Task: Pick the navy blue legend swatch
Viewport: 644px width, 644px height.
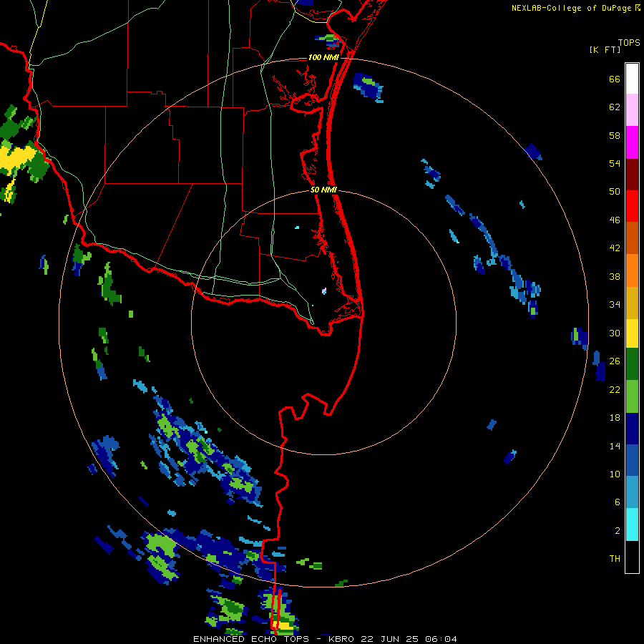Action: [x=632, y=429]
